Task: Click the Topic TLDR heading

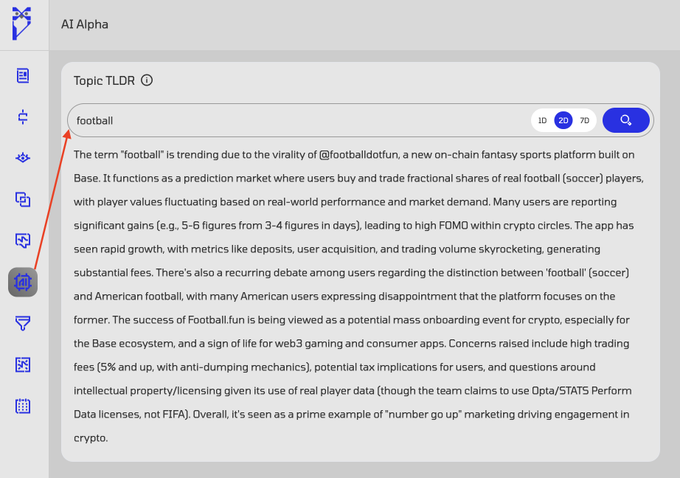Action: (103, 80)
